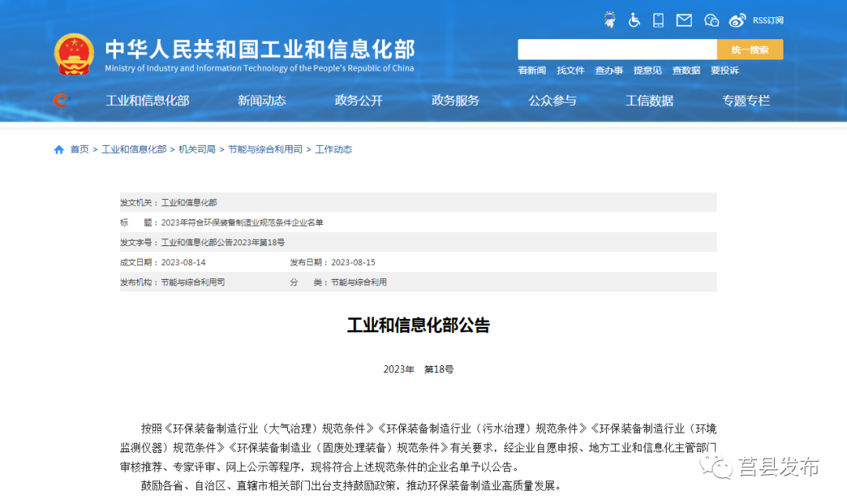Viewport: 847px width, 504px height.
Task: Click the 统一搜索 search button
Action: pos(750,49)
